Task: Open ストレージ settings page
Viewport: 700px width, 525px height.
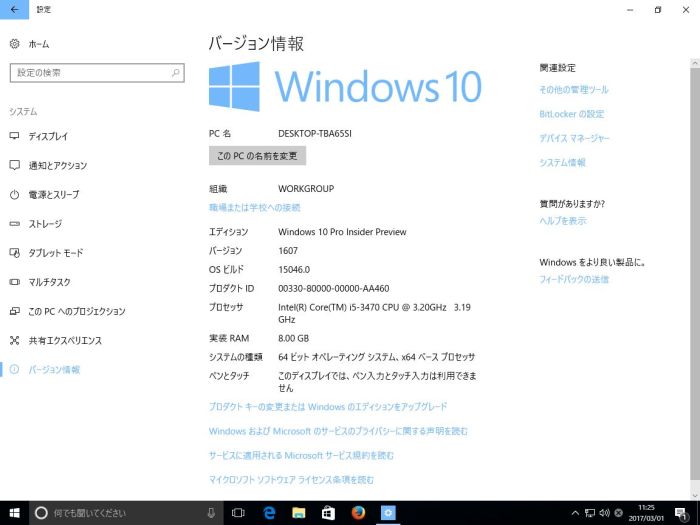Action: 45,224
